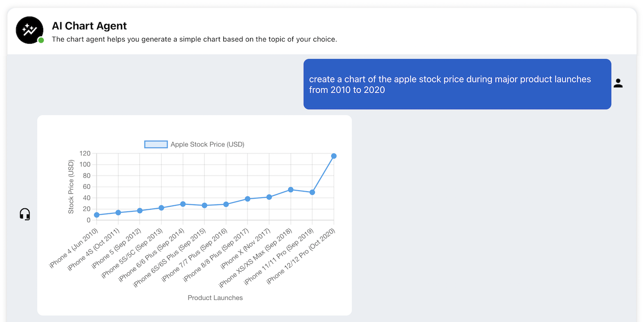Click the iPhone 8/8 Plus data point
The width and height of the screenshot is (644, 322).
click(248, 199)
